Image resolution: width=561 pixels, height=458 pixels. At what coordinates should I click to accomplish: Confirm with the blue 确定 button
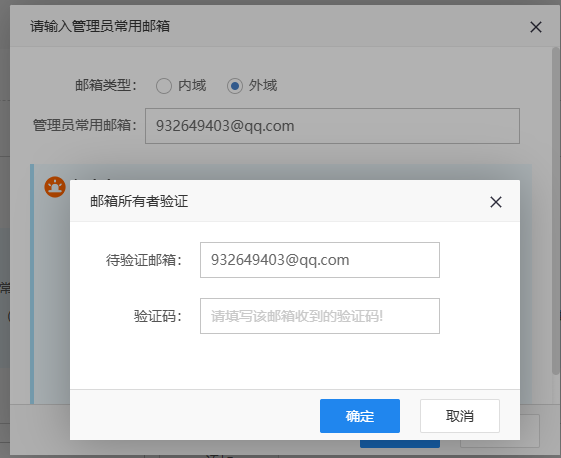point(360,416)
